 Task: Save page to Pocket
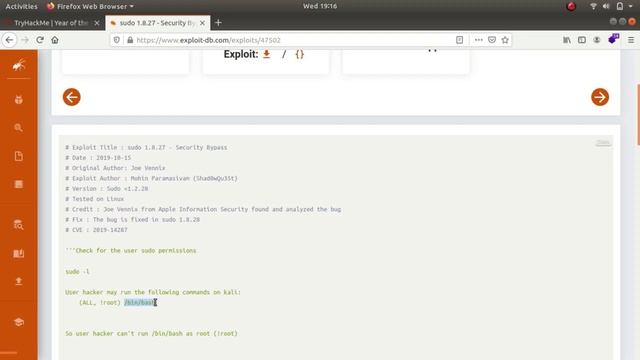click(x=492, y=40)
